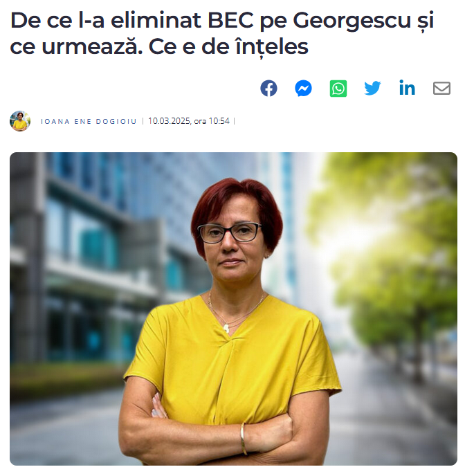Click the headline 'De ce l-a eliminat BEC'
The width and height of the screenshot is (465, 476).
point(131,21)
